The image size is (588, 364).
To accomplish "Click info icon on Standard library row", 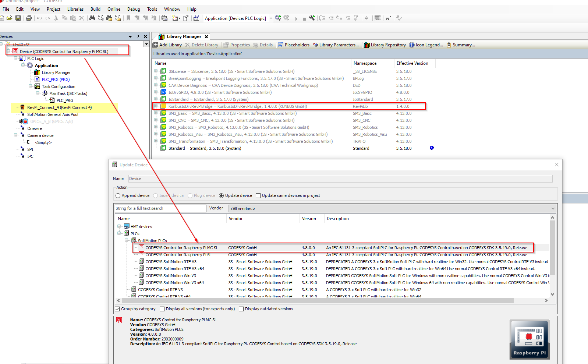I will click(432, 148).
